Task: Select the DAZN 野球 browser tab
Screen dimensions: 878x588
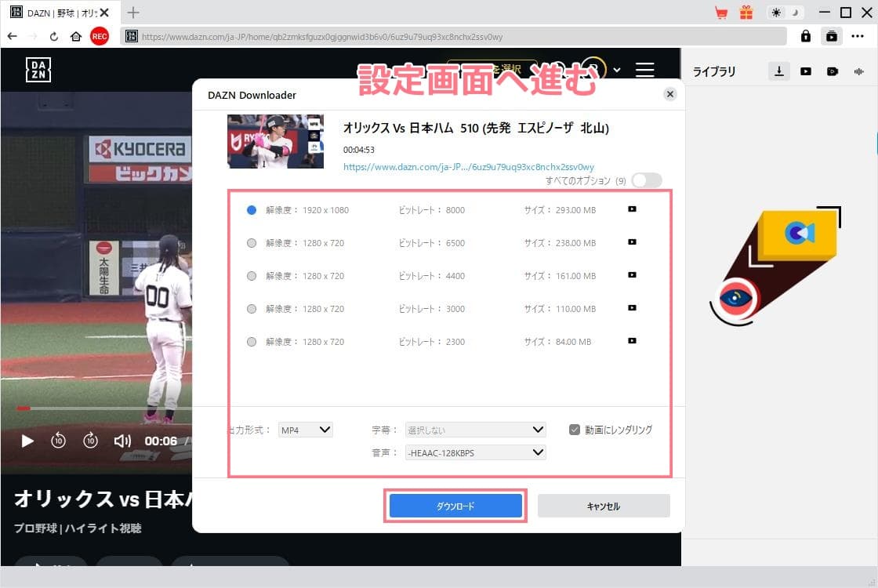Action: pyautogui.click(x=60, y=13)
